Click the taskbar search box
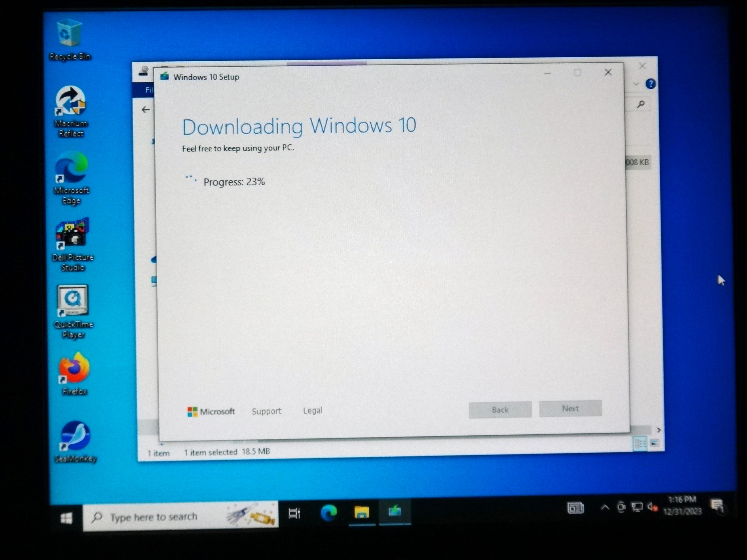Image resolution: width=747 pixels, height=560 pixels. [x=181, y=517]
